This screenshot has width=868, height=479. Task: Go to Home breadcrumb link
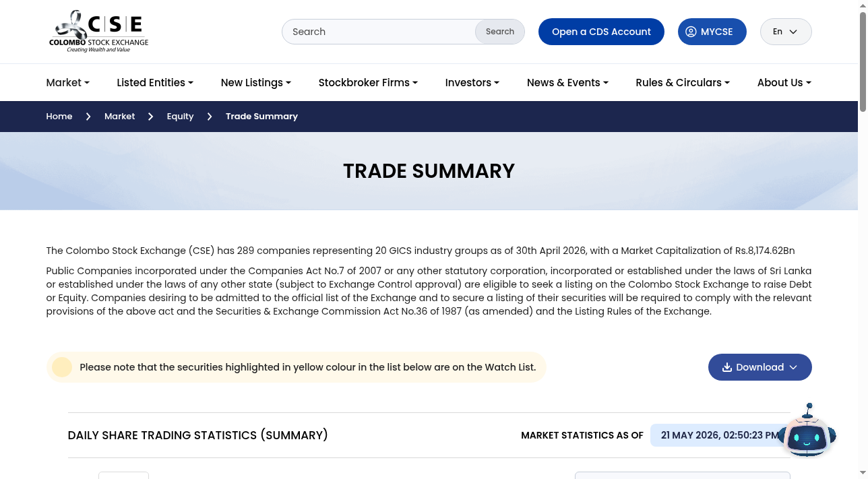click(x=59, y=117)
